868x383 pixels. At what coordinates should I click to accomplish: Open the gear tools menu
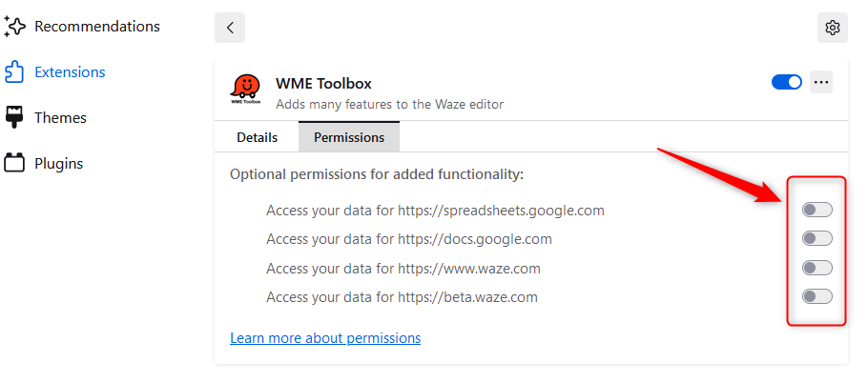tap(832, 28)
